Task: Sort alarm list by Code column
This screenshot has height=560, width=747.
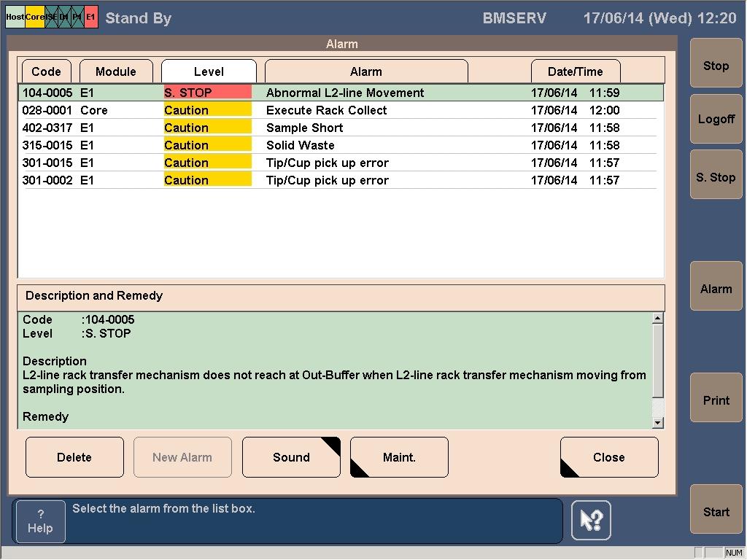Action: 46,71
